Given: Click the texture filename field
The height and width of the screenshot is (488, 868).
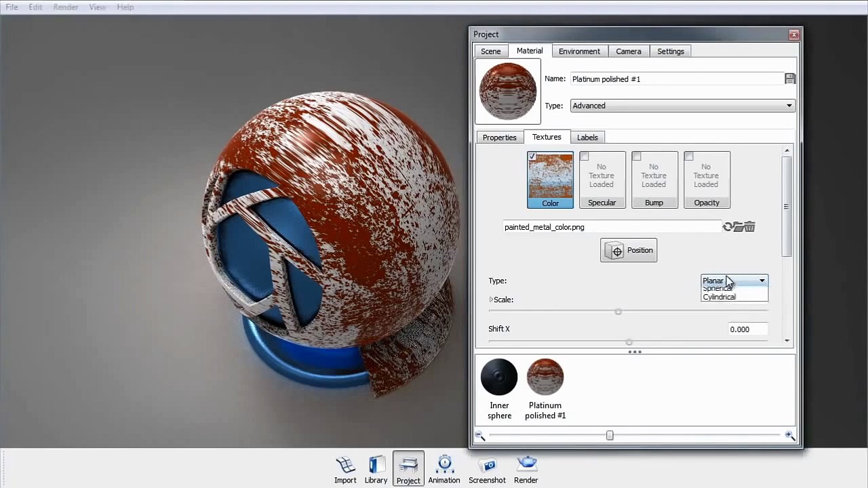Looking at the screenshot, I should 612,227.
